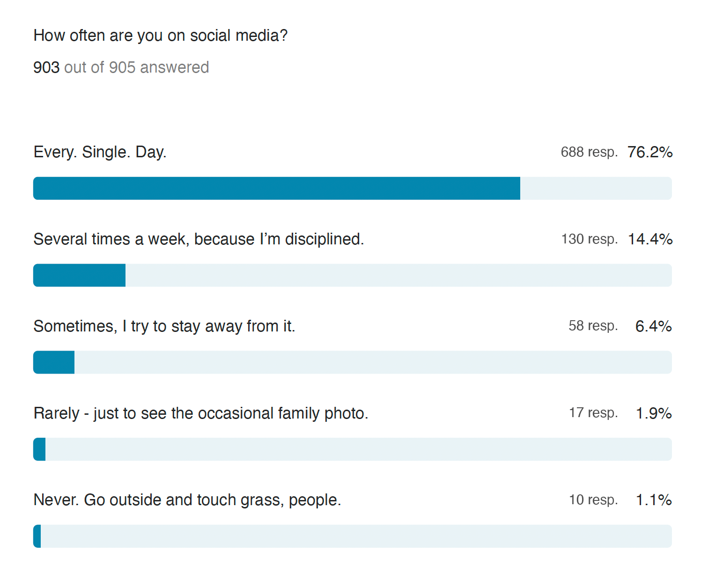Select 'Rarely - just to see the occasional family photo.'
Viewport: 708px width, 588px height.
[x=201, y=413]
